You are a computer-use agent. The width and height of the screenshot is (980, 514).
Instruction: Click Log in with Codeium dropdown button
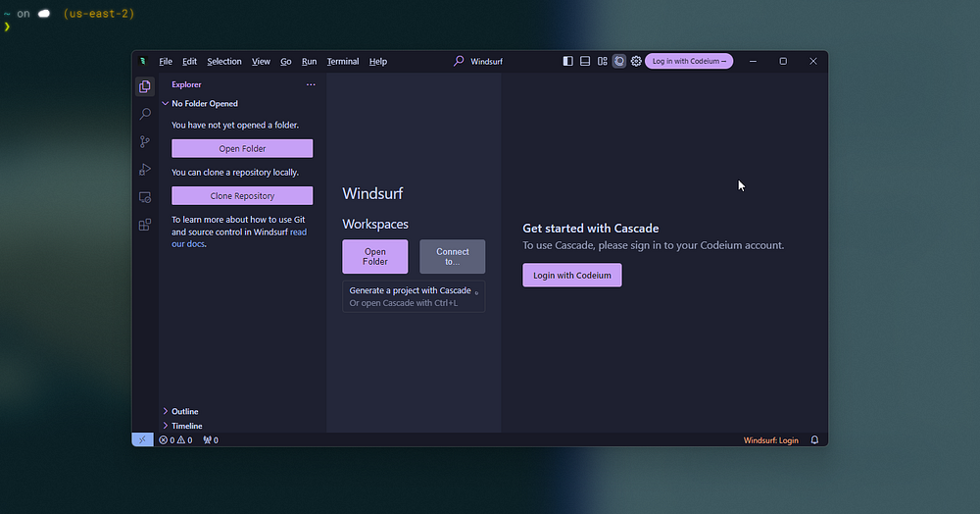point(689,61)
